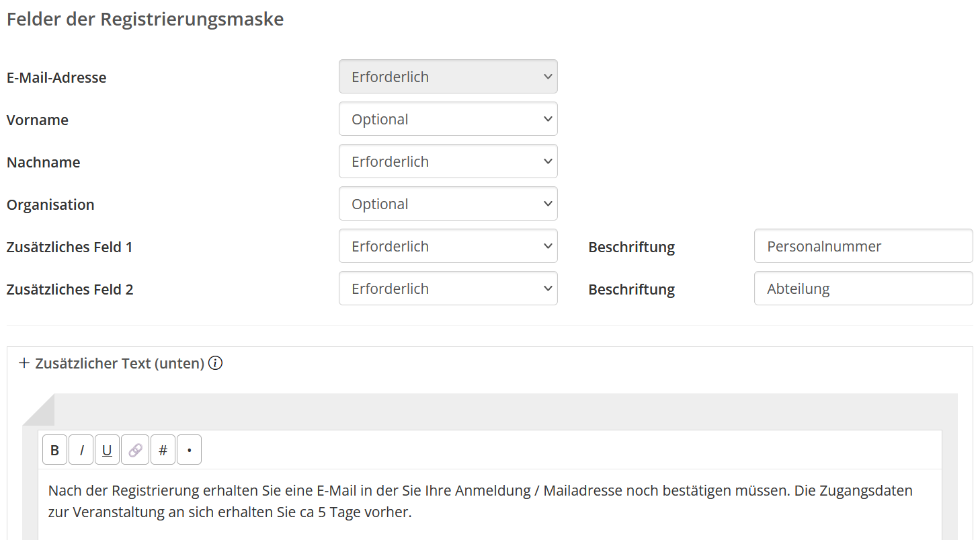980x540 pixels.
Task: Insert bullet list with the dot button
Action: tap(189, 450)
